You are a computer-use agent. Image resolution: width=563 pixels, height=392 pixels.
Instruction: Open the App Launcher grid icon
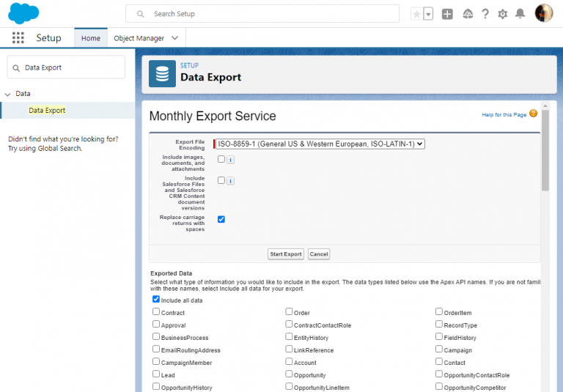pos(18,38)
